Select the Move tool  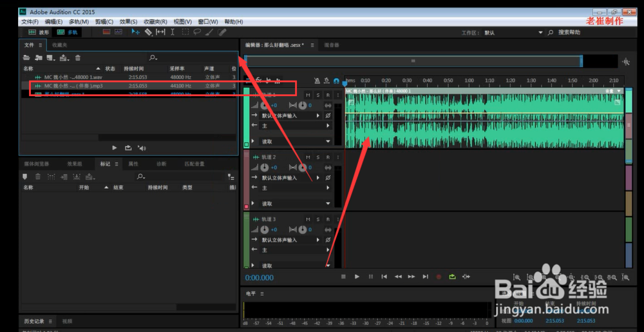[x=135, y=32]
